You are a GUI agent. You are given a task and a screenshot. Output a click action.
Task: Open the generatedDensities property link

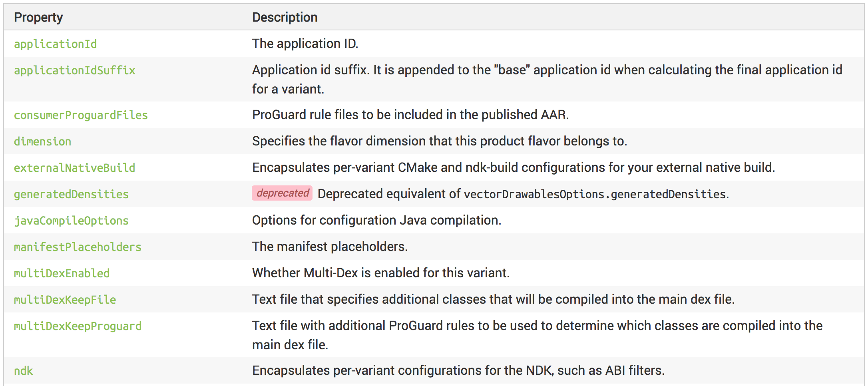[x=71, y=194]
